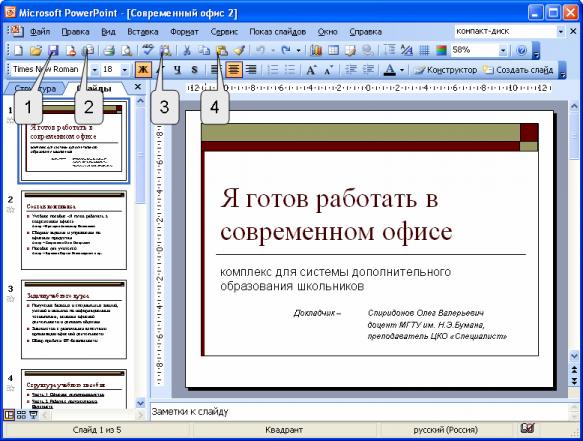Cut selection with scissors icon
Viewport: 583px width, 441px height.
(186, 50)
